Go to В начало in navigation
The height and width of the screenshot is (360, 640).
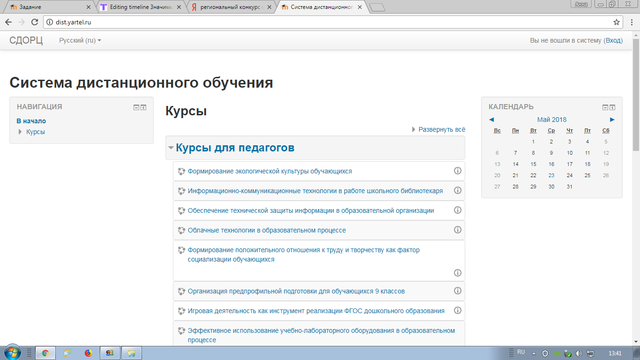click(31, 121)
